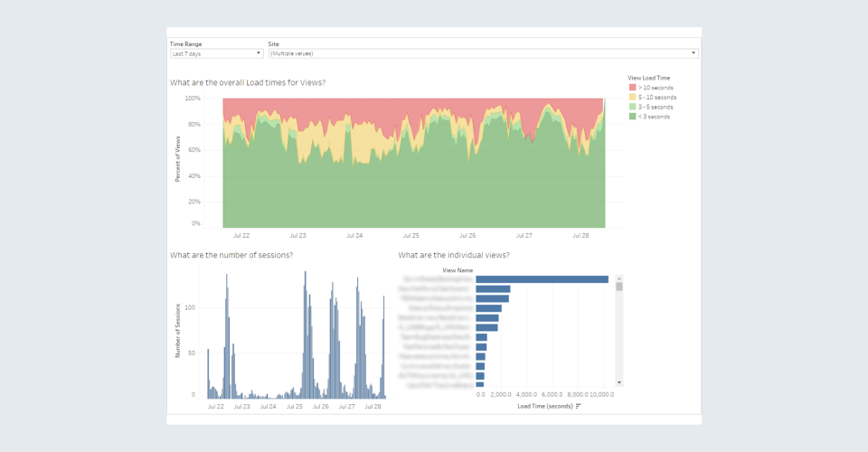This screenshot has height=452, width=868.
Task: Click the scroll-down arrow in the views list
Action: click(x=619, y=382)
